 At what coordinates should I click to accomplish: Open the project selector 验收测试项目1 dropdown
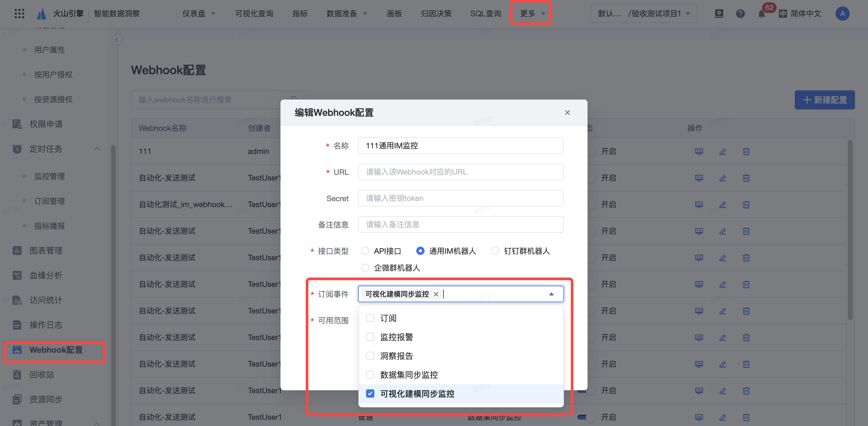[644, 14]
